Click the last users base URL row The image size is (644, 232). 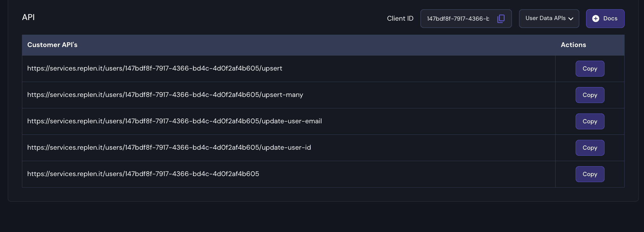[143, 174]
